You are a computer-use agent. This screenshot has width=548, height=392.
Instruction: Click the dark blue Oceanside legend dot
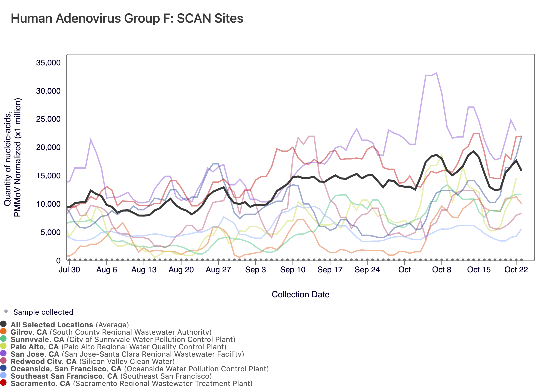click(x=4, y=368)
